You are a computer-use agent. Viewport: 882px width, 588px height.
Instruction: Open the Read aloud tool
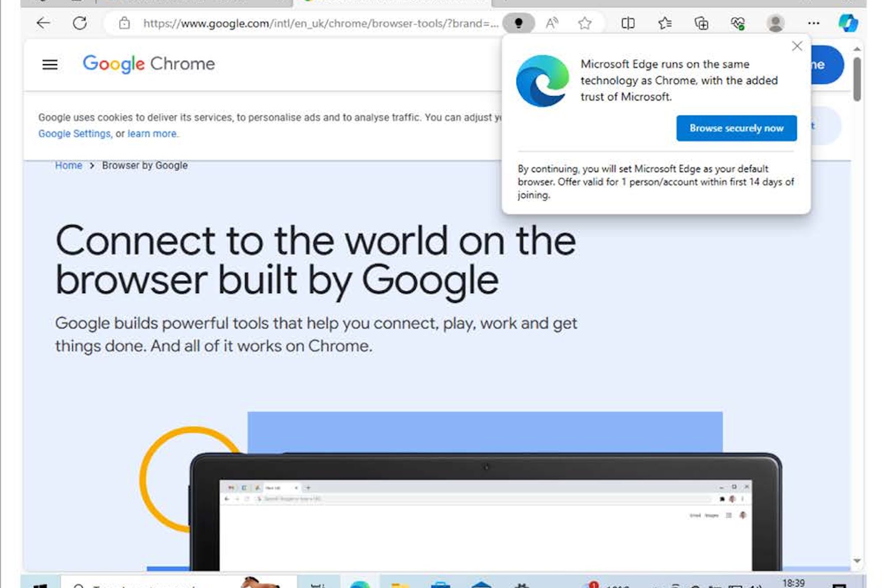point(552,23)
